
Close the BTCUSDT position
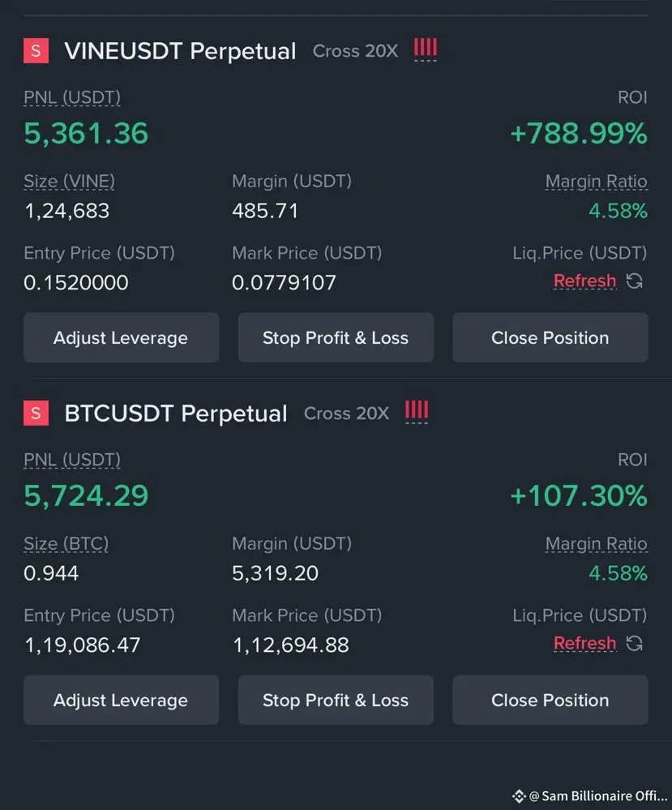pos(550,700)
